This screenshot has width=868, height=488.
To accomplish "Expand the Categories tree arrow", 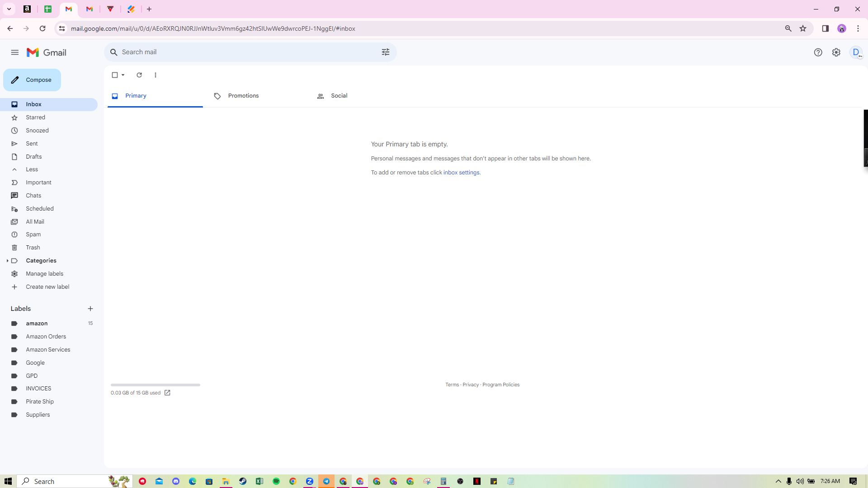I will 7,261.
